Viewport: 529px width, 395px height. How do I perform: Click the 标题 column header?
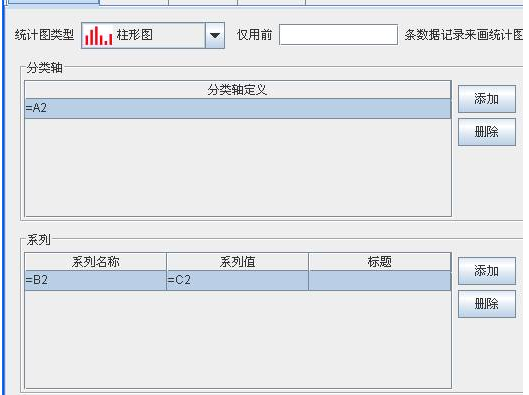(x=380, y=262)
